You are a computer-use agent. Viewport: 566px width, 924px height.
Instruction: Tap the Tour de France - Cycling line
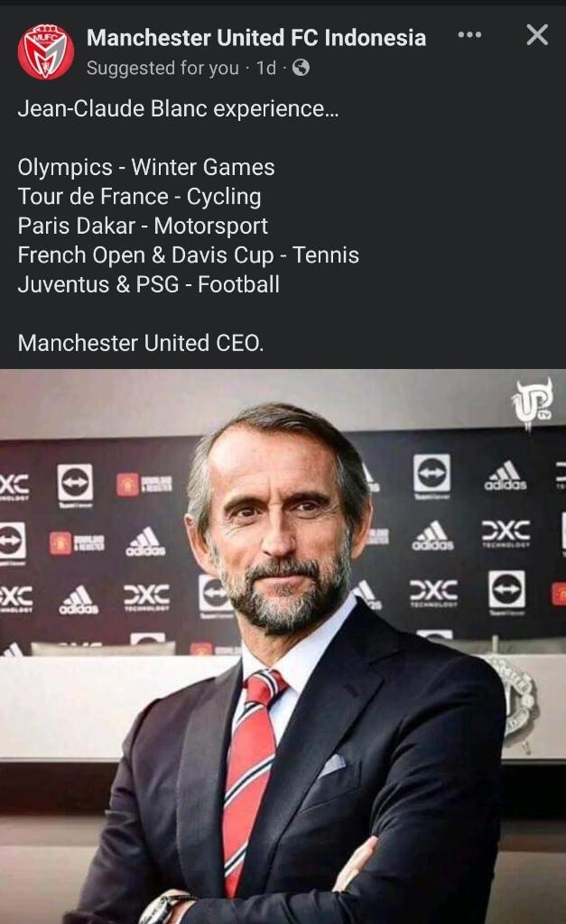click(139, 197)
